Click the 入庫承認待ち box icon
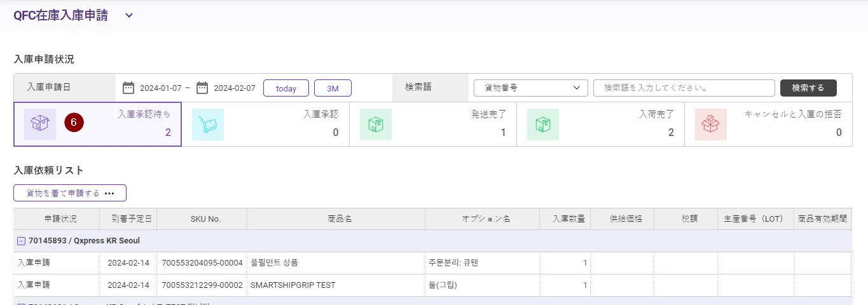The height and width of the screenshot is (305, 868). coord(40,125)
